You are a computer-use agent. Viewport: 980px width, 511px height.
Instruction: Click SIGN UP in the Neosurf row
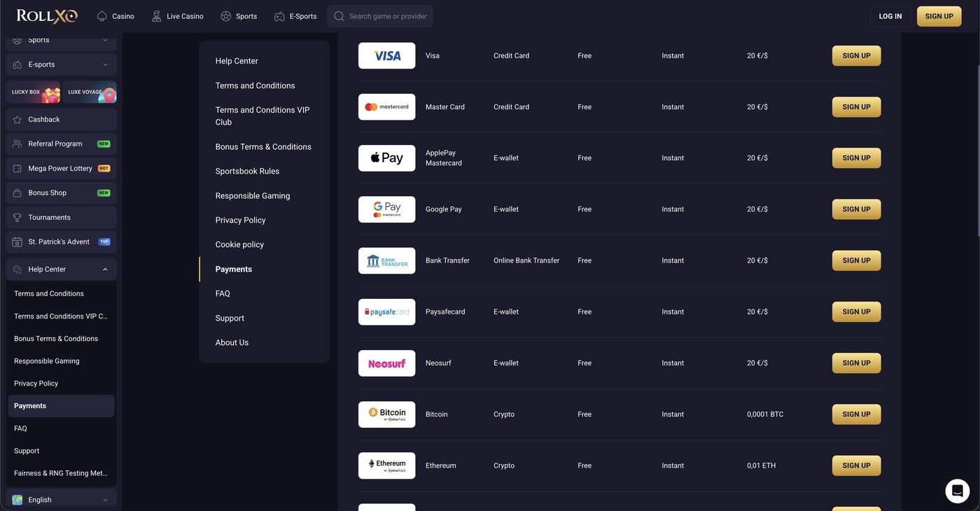pyautogui.click(x=856, y=363)
